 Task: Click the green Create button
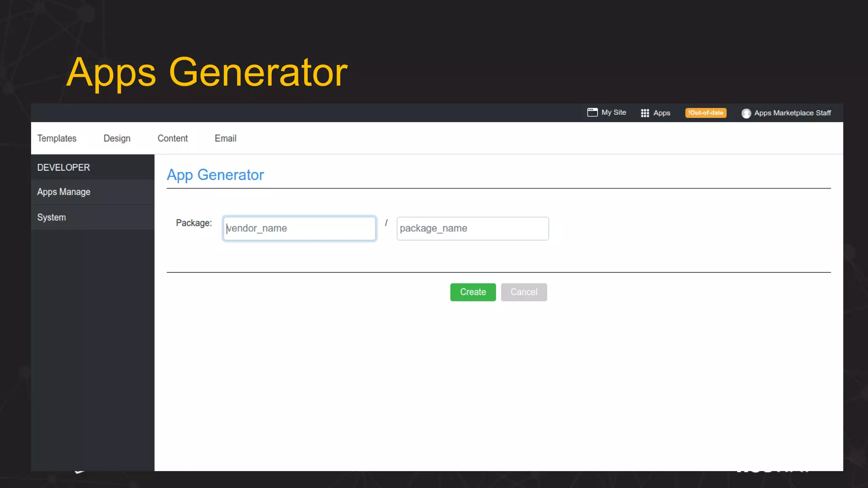tap(473, 292)
